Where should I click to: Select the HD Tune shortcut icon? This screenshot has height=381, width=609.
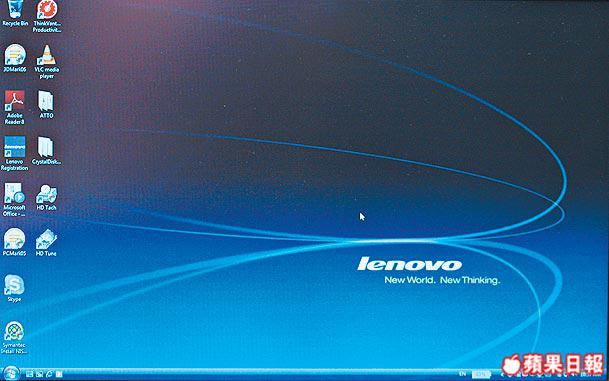point(46,242)
